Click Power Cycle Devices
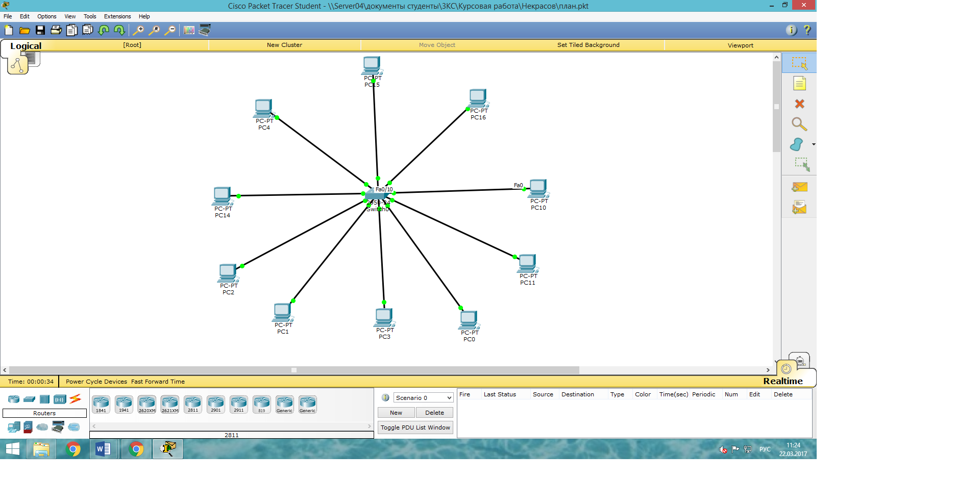The image size is (980, 504). 96,382
